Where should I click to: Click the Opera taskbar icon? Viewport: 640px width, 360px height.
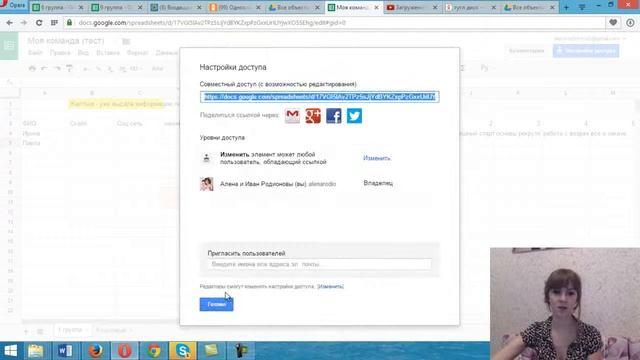click(x=124, y=351)
